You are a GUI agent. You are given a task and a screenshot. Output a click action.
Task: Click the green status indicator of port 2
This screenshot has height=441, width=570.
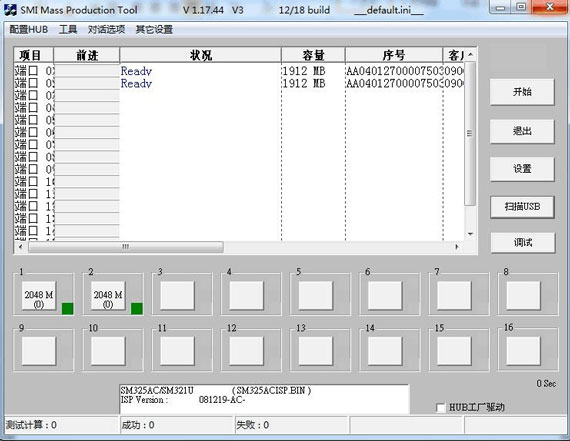point(137,308)
